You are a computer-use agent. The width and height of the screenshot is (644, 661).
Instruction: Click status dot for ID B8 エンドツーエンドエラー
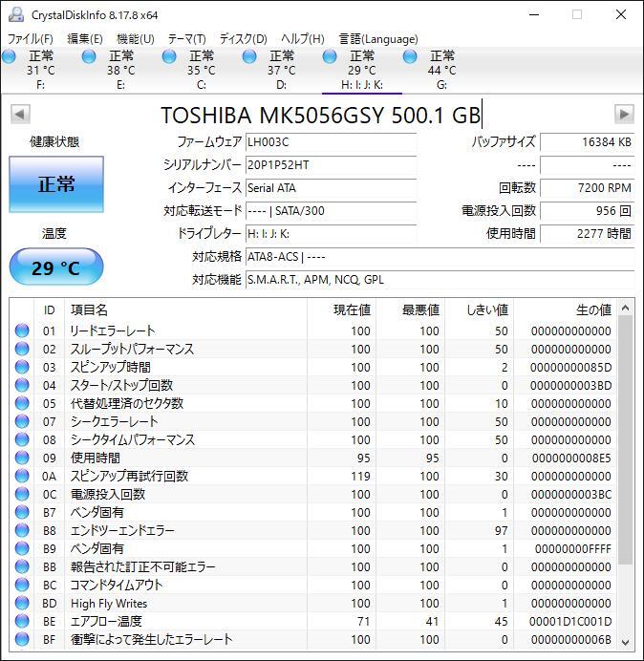22,530
